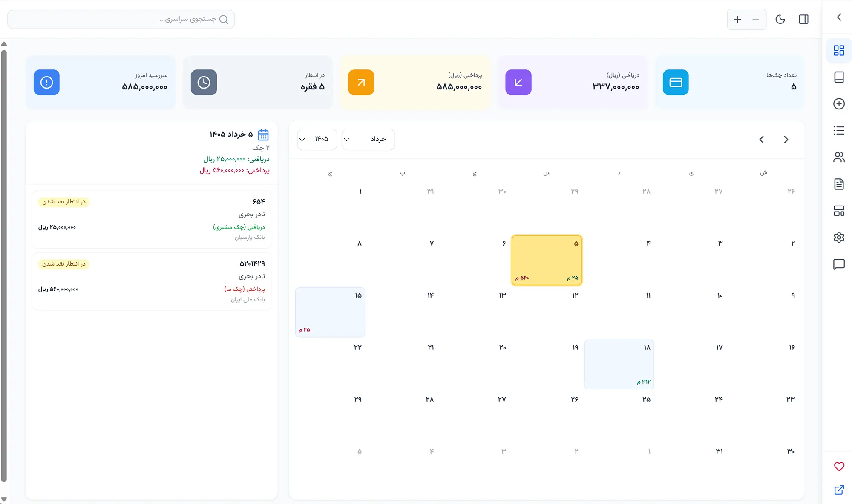Select calendar day ۱۵ with ۲۵ م
Image resolution: width=852 pixels, height=504 pixels.
(x=330, y=312)
